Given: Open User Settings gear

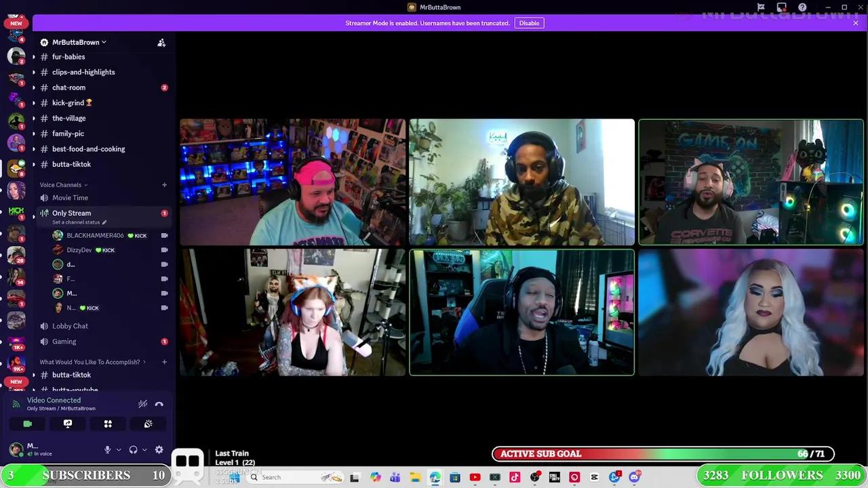Looking at the screenshot, I should point(159,449).
